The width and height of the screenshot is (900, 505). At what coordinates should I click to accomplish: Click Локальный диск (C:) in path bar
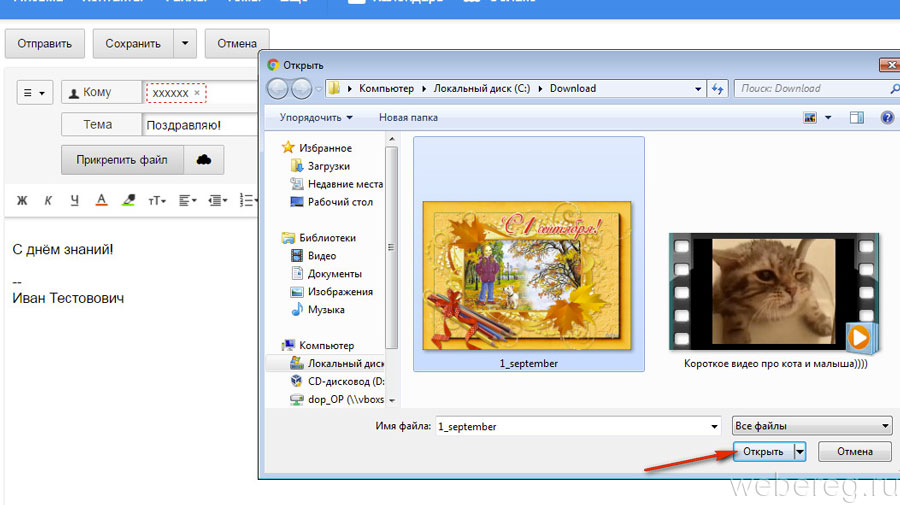[482, 88]
